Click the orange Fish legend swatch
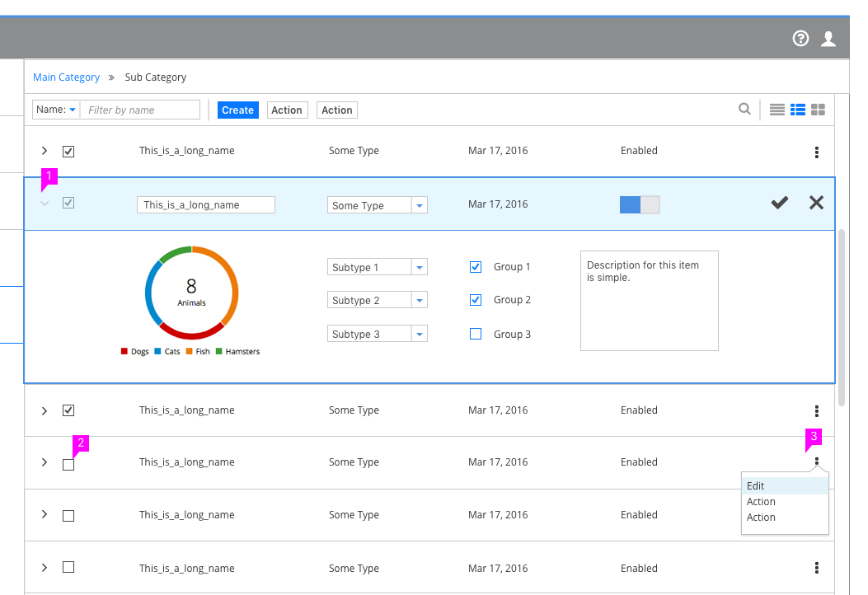The width and height of the screenshot is (868, 595). pyautogui.click(x=190, y=351)
